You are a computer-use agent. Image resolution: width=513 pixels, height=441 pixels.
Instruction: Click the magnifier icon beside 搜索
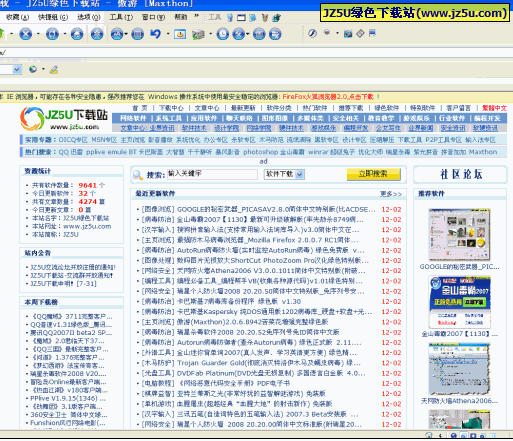(138, 175)
